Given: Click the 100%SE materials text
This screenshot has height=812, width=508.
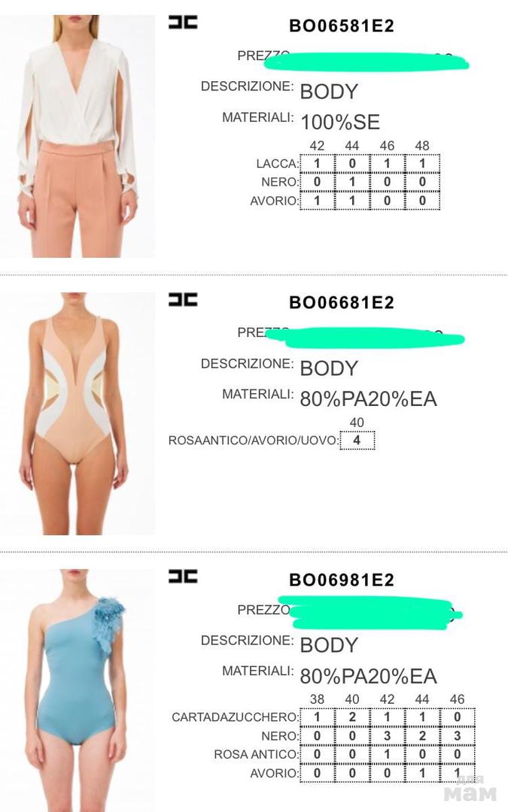Looking at the screenshot, I should [341, 123].
